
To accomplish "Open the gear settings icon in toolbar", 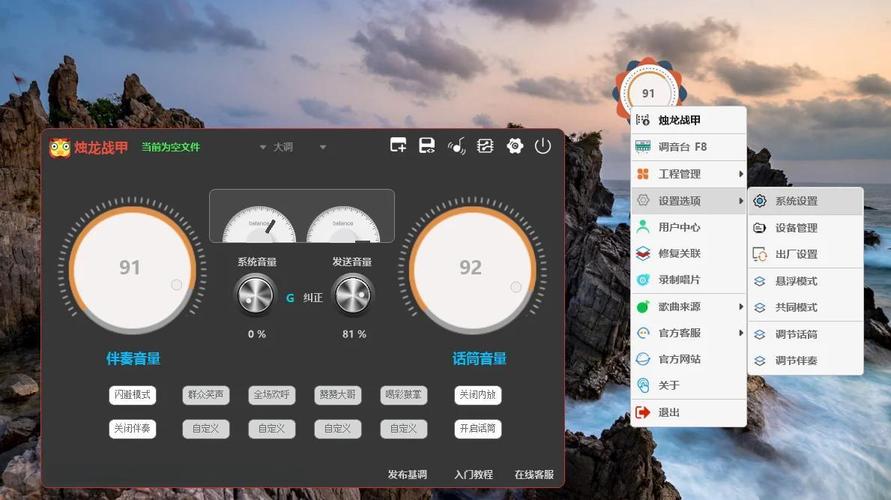I will click(x=515, y=146).
